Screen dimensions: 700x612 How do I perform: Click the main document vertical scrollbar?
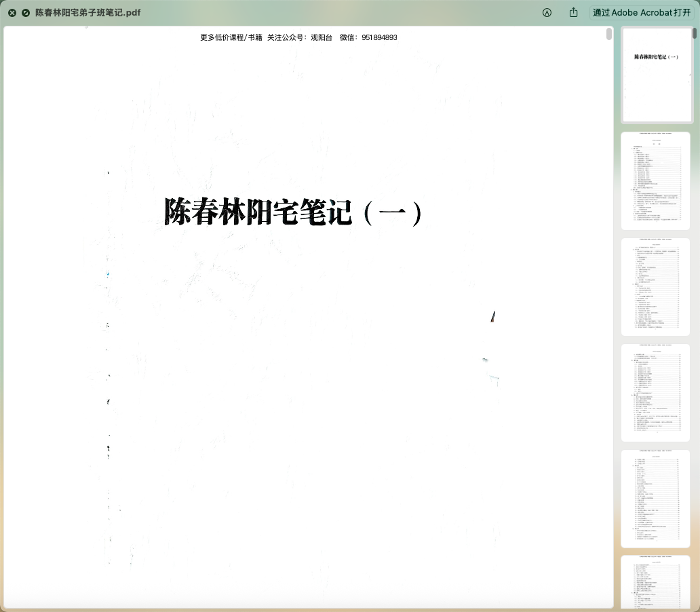click(609, 34)
